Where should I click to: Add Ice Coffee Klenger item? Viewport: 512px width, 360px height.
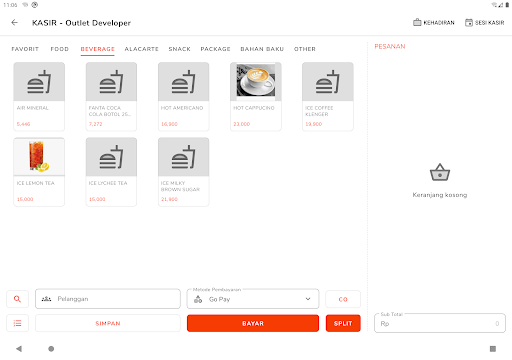coord(328,96)
